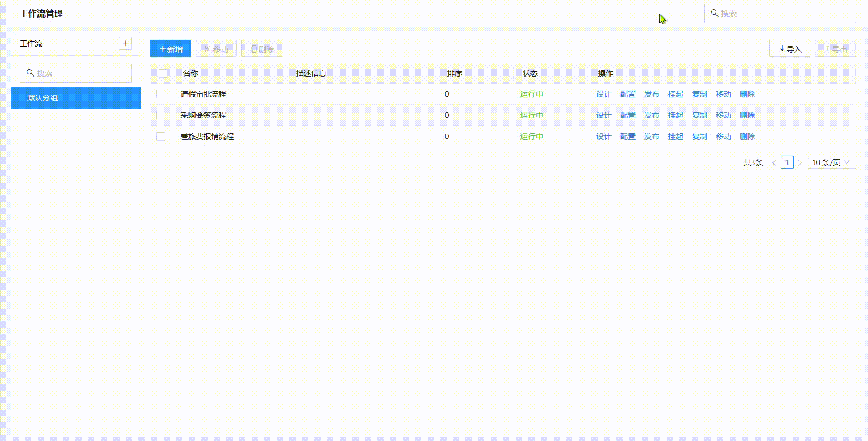Open the 10 条/页 page size dropdown
The height and width of the screenshot is (441, 868).
[831, 162]
